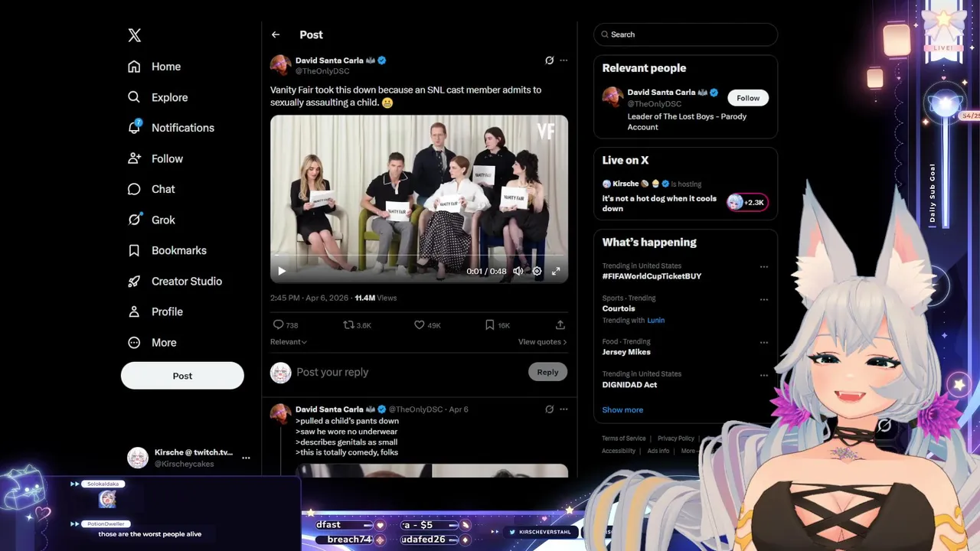Click the X logo icon

tap(135, 35)
